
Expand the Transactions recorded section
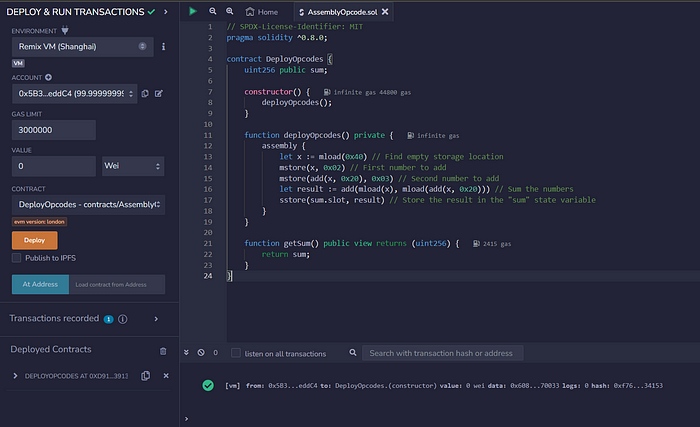[x=155, y=318]
